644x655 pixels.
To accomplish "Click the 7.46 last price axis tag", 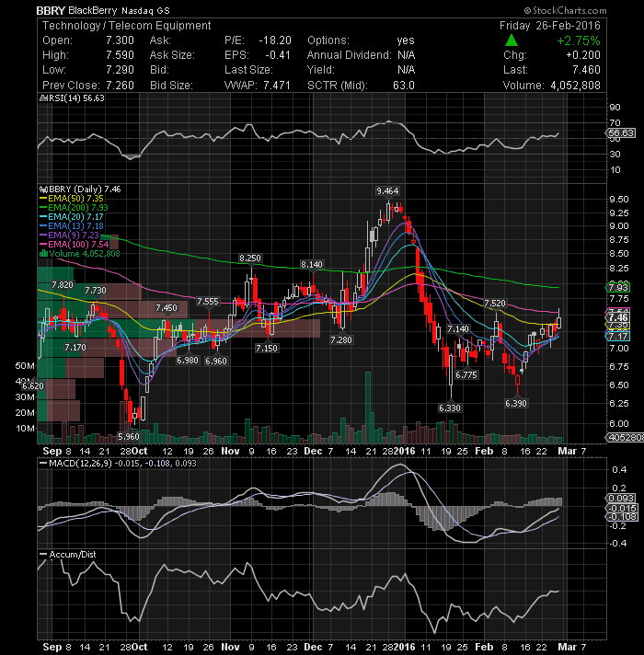I will (618, 317).
